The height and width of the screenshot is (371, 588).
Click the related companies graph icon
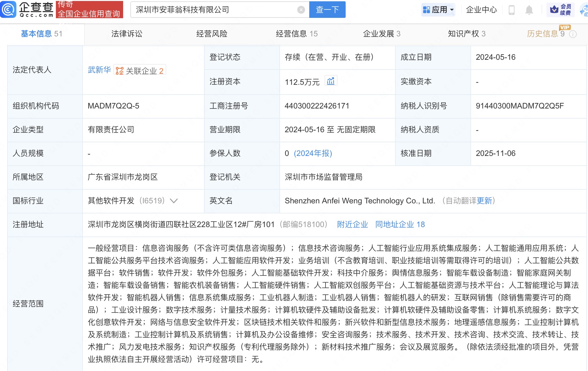(120, 71)
